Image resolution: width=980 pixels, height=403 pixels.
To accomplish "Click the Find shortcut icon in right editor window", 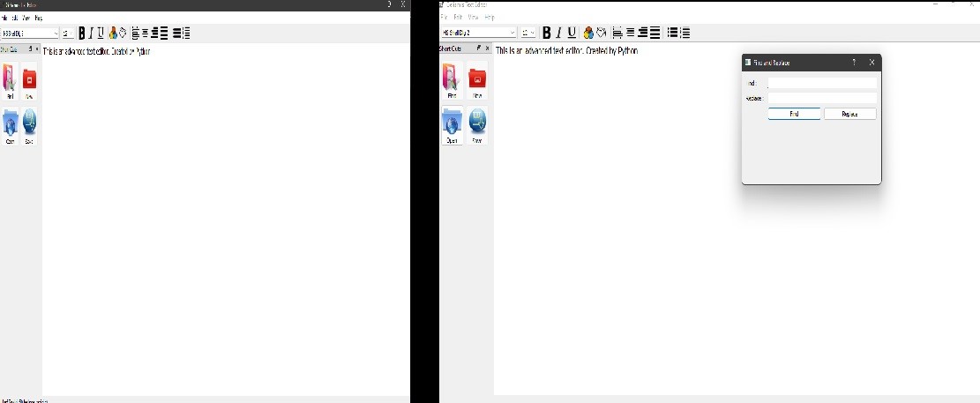I will (452, 79).
